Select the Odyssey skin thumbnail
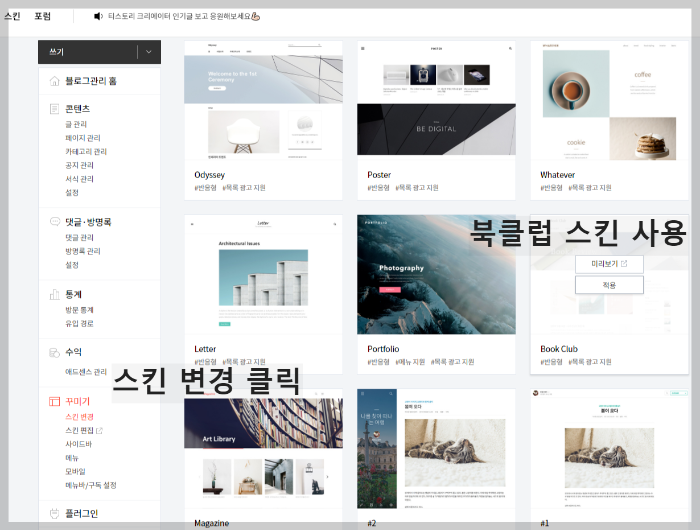 pyautogui.click(x=263, y=100)
